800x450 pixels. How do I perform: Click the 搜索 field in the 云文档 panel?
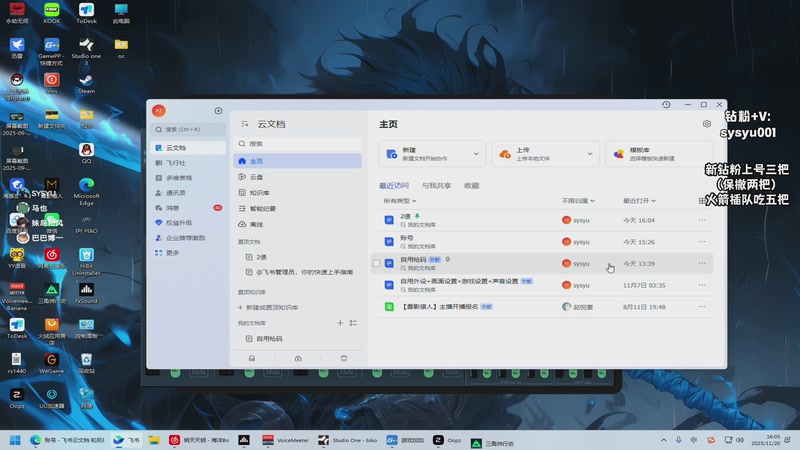pos(298,144)
